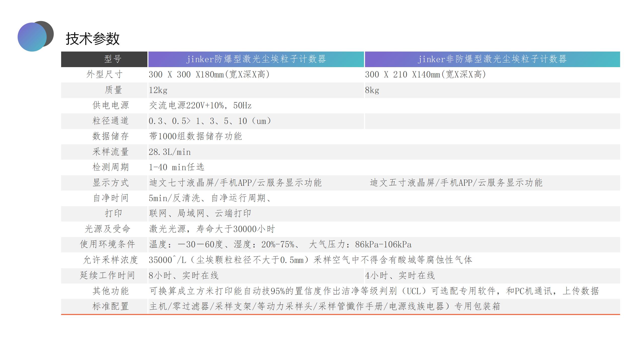Click the jinker防爆型激光尘埃粒子计数器 column header
The width and height of the screenshot is (644, 362).
256,59
